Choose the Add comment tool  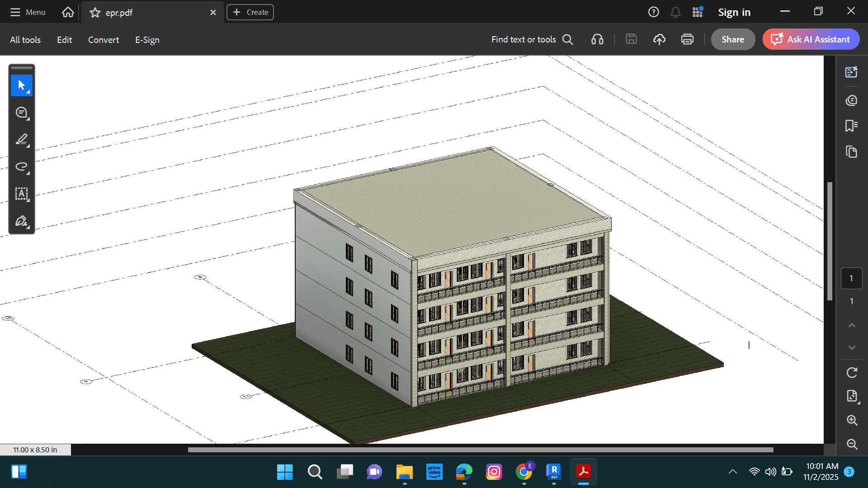coord(21,113)
